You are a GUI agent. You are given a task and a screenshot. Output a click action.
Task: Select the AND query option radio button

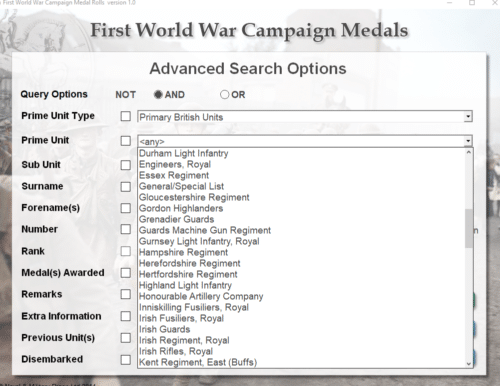click(158, 95)
